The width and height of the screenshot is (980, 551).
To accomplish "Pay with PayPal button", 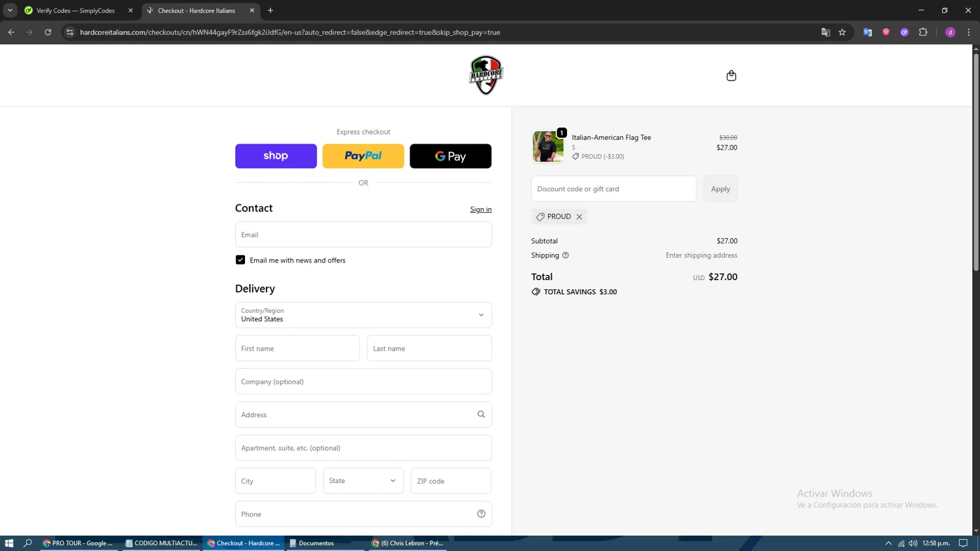I will click(x=363, y=156).
